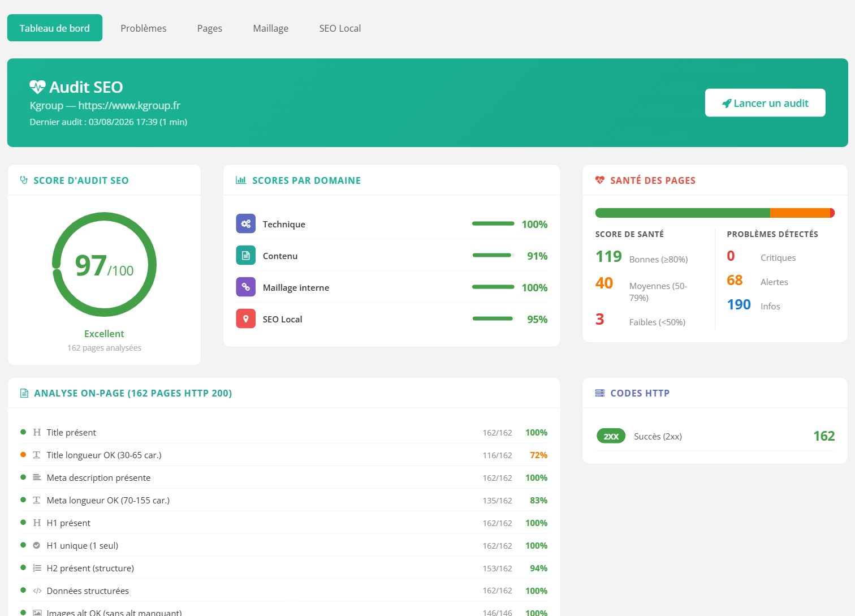855x616 pixels.
Task: Click the 97/100 circular score gauge
Action: coord(104,265)
